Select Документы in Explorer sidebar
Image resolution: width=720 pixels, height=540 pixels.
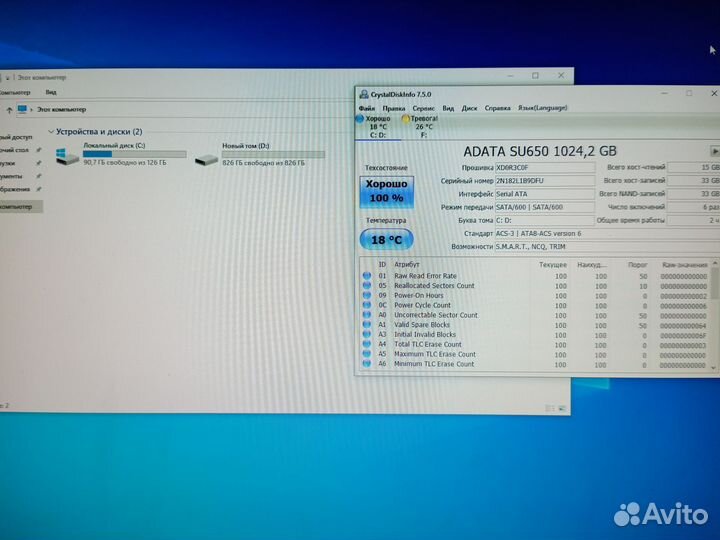pos(11,176)
